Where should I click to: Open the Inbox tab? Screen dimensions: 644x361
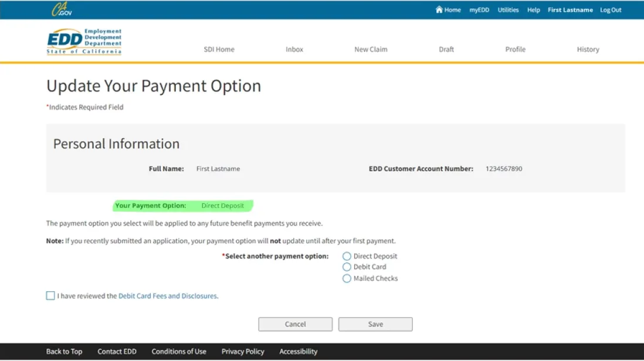click(x=294, y=49)
